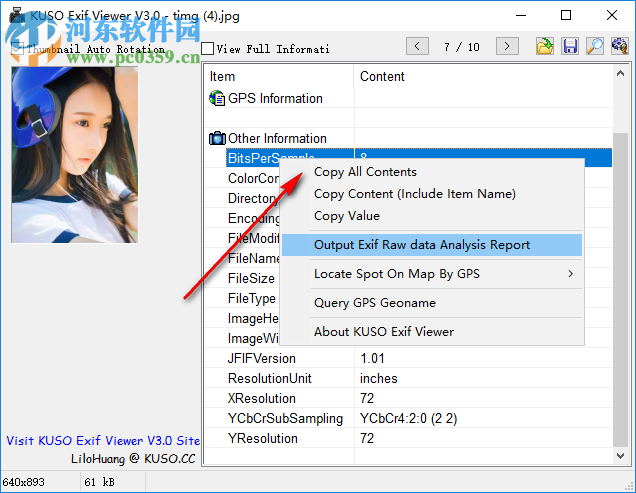Click scrollbar up arrow in info list

620,73
